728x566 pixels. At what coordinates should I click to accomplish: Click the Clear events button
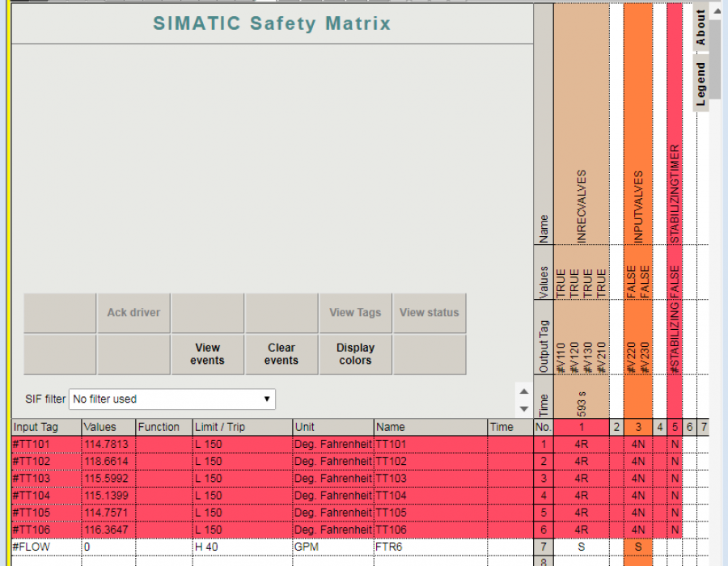281,354
